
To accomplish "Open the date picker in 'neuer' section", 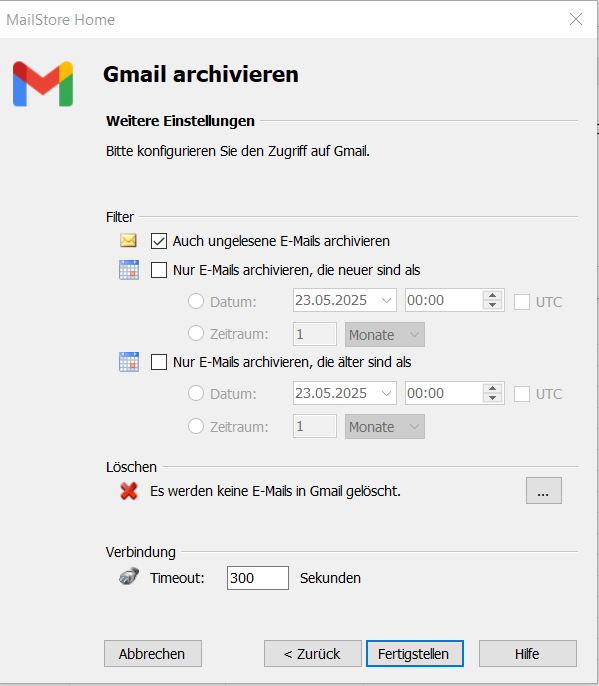I will point(386,301).
